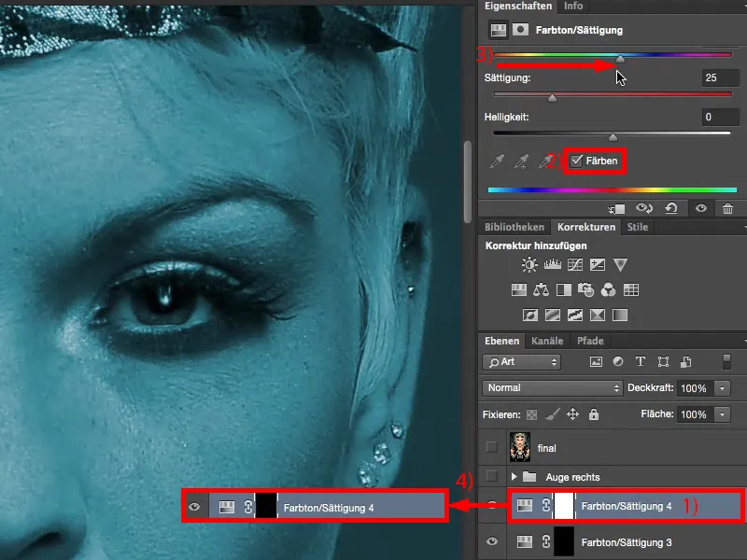Click the Helligkeit slider handle
The image size is (747, 560).
(x=613, y=137)
